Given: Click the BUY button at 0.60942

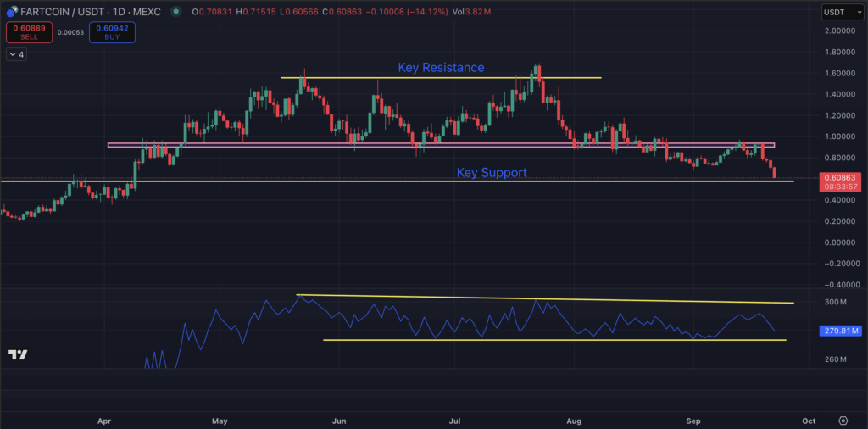Looking at the screenshot, I should (112, 32).
